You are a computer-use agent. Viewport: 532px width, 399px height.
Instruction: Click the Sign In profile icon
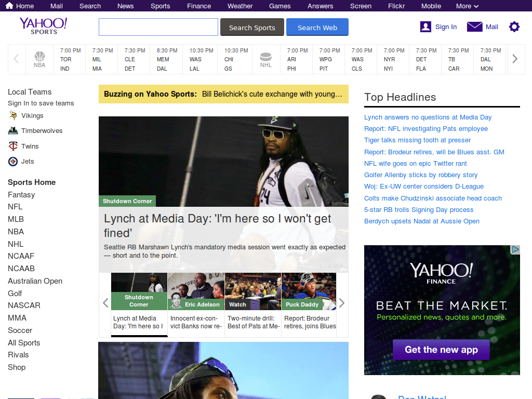click(425, 27)
